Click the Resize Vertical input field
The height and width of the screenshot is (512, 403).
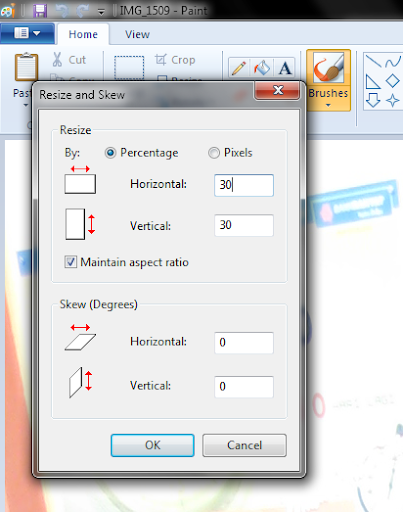[x=244, y=225]
